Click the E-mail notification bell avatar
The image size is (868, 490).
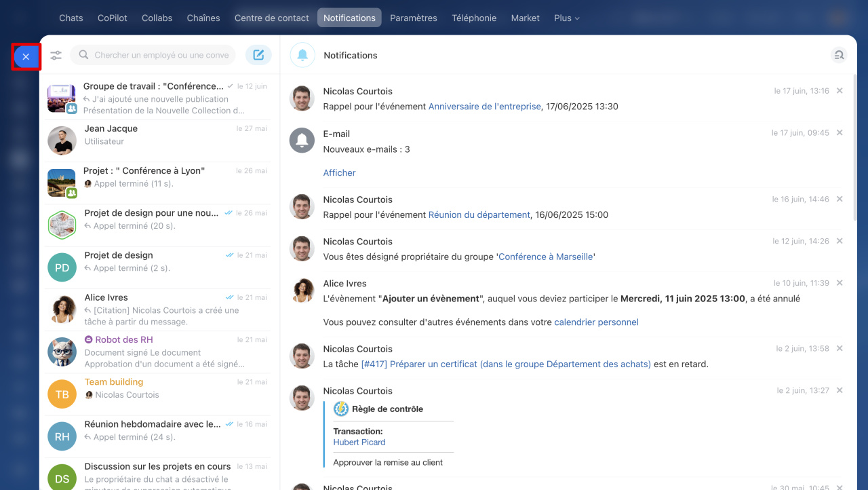coord(302,140)
